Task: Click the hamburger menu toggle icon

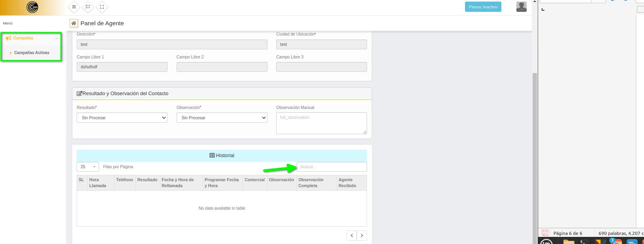Action: [x=74, y=7]
